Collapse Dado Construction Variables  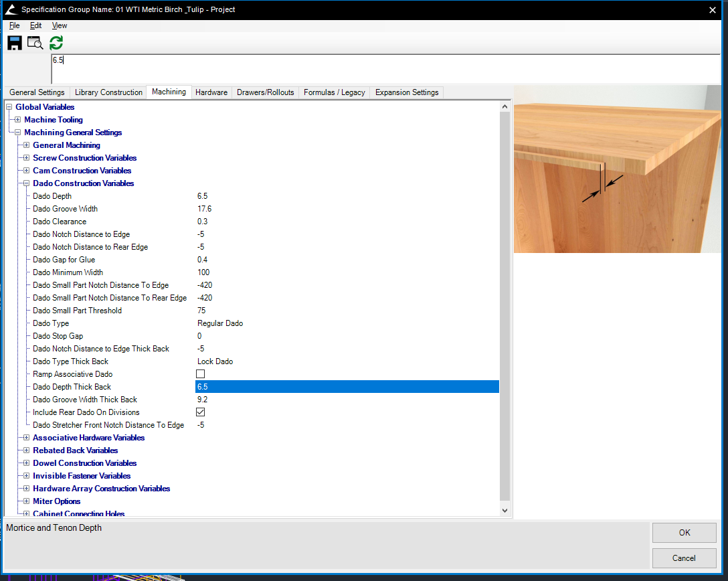27,183
